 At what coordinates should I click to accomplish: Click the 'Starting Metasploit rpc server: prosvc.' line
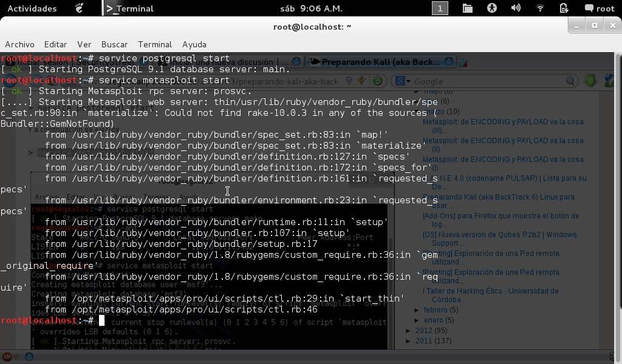pos(126,91)
